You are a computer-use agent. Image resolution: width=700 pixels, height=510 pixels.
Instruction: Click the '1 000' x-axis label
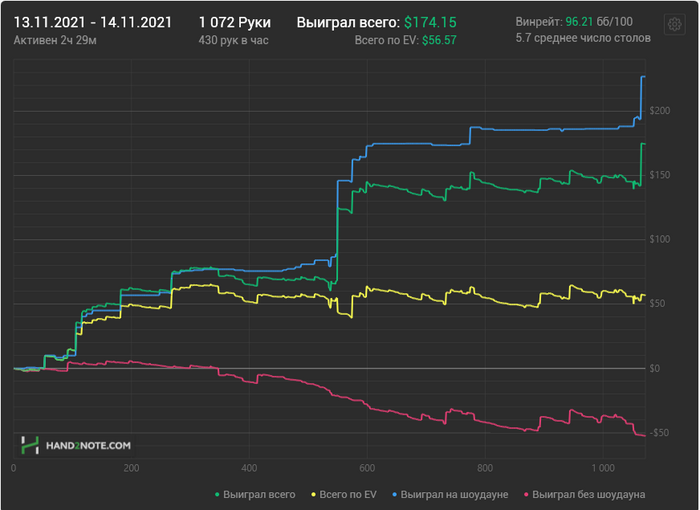603,468
